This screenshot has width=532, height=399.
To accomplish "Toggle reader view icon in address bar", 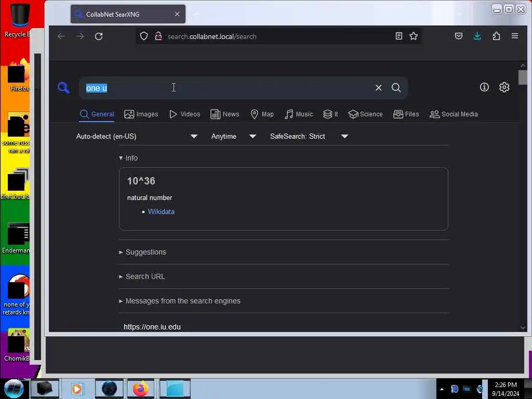I will (398, 36).
